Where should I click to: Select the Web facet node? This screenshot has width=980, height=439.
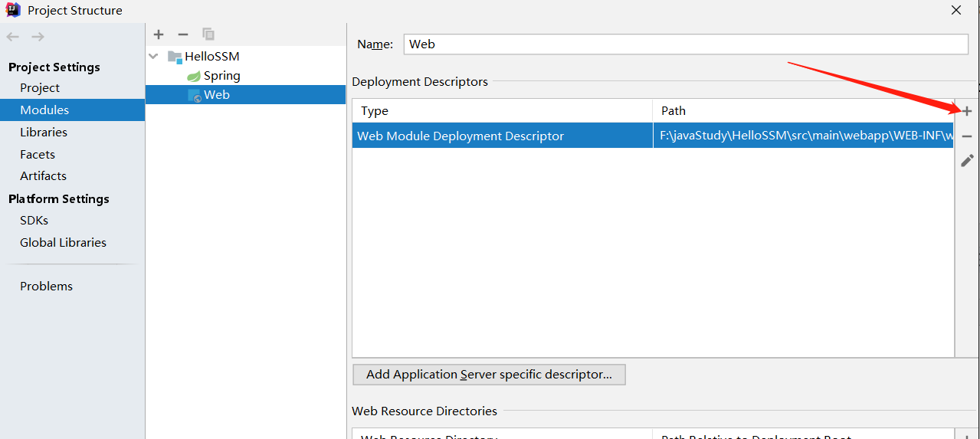(x=216, y=95)
